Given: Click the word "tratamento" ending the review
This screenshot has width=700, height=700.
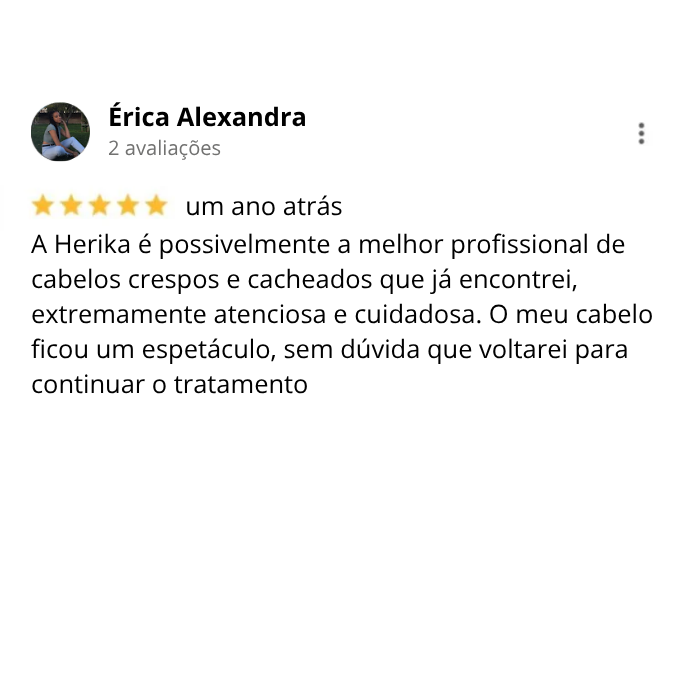Looking at the screenshot, I should 241,384.
